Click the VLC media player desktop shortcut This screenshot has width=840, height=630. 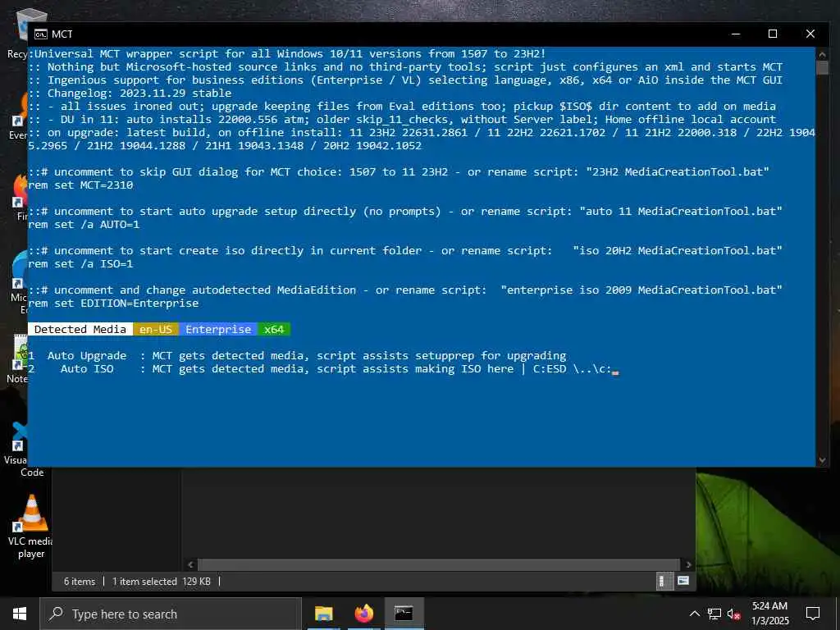tap(31, 526)
